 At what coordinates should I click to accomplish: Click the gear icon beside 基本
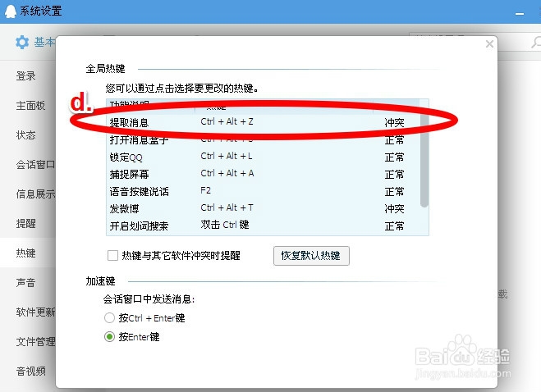click(x=22, y=42)
